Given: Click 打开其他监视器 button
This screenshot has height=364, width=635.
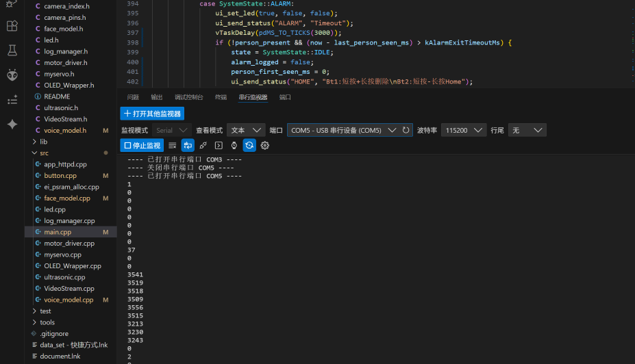Looking at the screenshot, I should pyautogui.click(x=152, y=114).
